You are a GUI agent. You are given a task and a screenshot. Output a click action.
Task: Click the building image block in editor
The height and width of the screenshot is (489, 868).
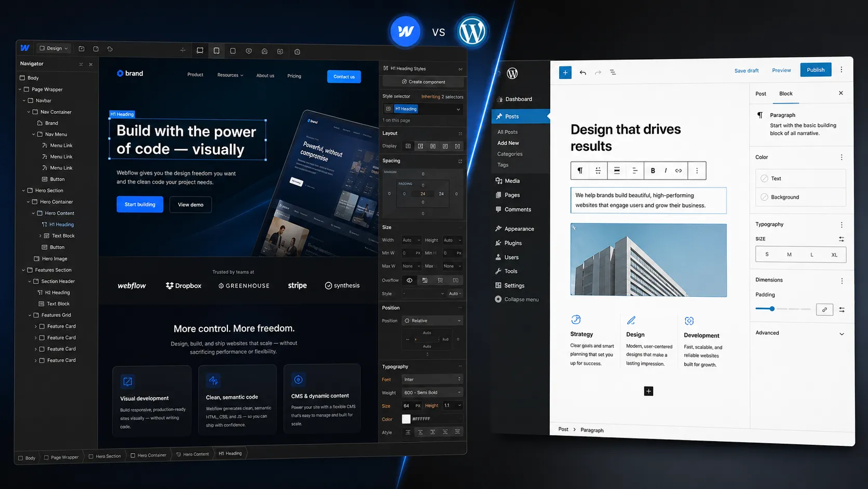tap(648, 260)
